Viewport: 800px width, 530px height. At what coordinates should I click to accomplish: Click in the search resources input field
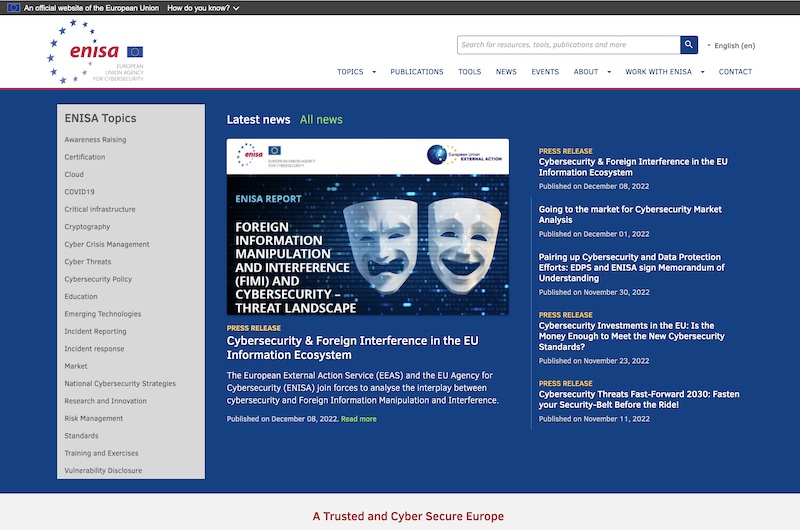(568, 45)
